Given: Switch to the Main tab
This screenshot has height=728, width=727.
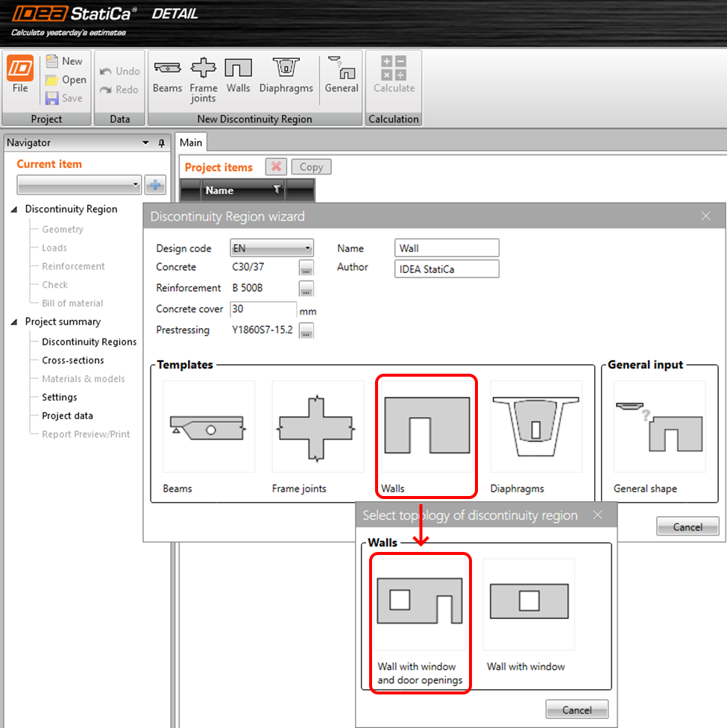Looking at the screenshot, I should tap(191, 142).
